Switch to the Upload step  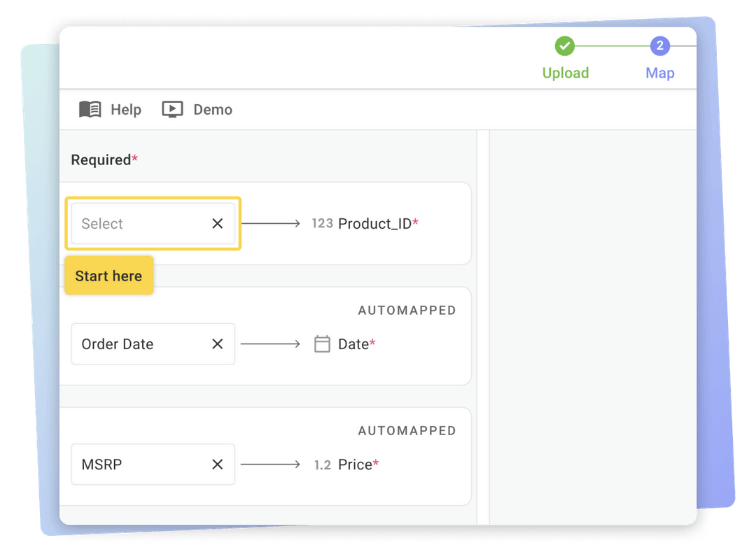(565, 73)
